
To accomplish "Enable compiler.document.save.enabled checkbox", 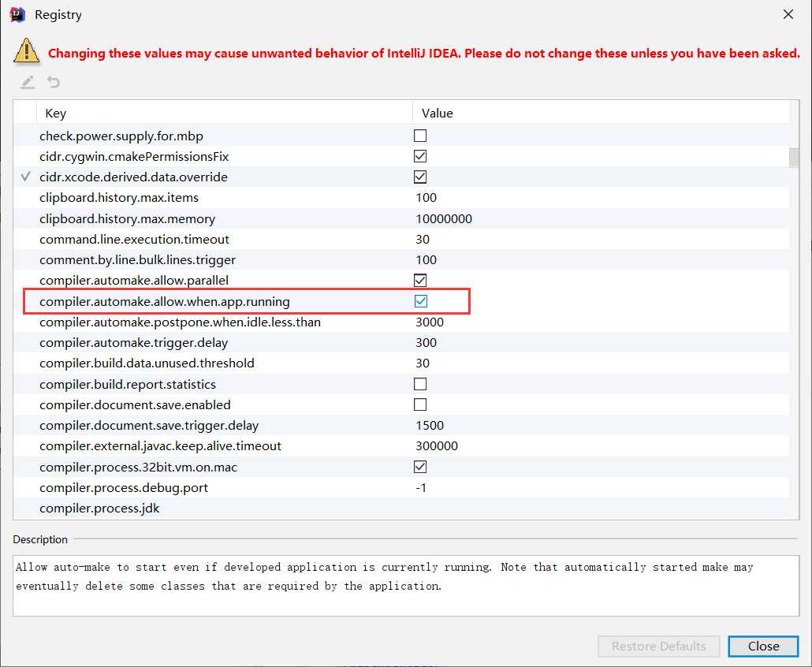I will [x=420, y=404].
